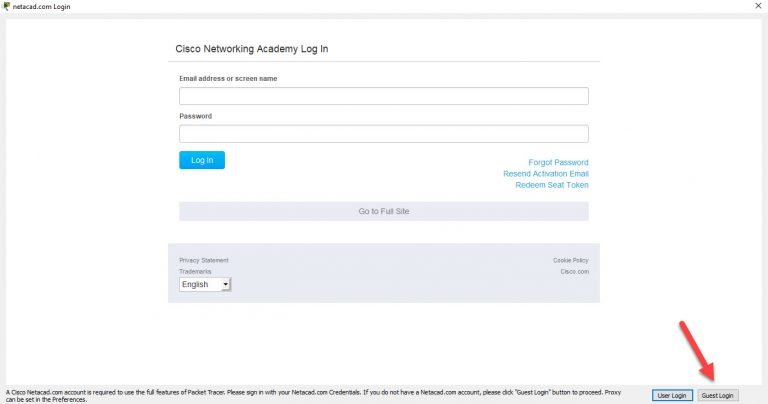
Task: Click the User Login button
Action: tap(672, 395)
